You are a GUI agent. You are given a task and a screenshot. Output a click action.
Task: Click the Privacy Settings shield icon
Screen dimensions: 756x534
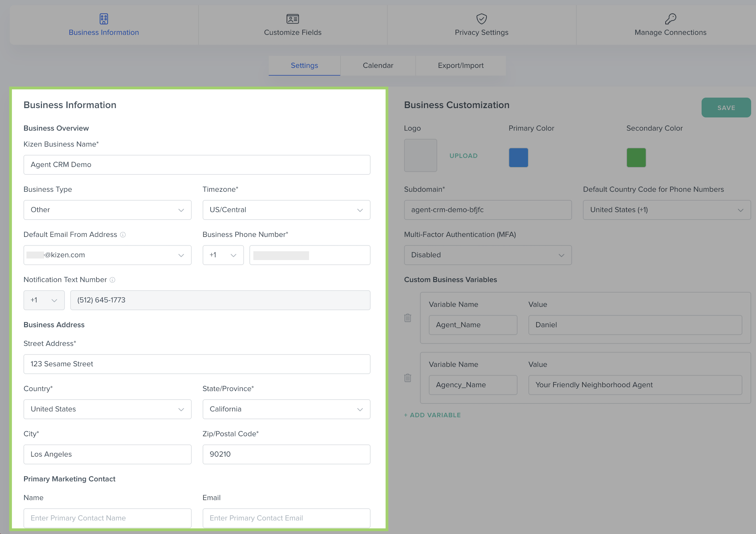pyautogui.click(x=481, y=19)
